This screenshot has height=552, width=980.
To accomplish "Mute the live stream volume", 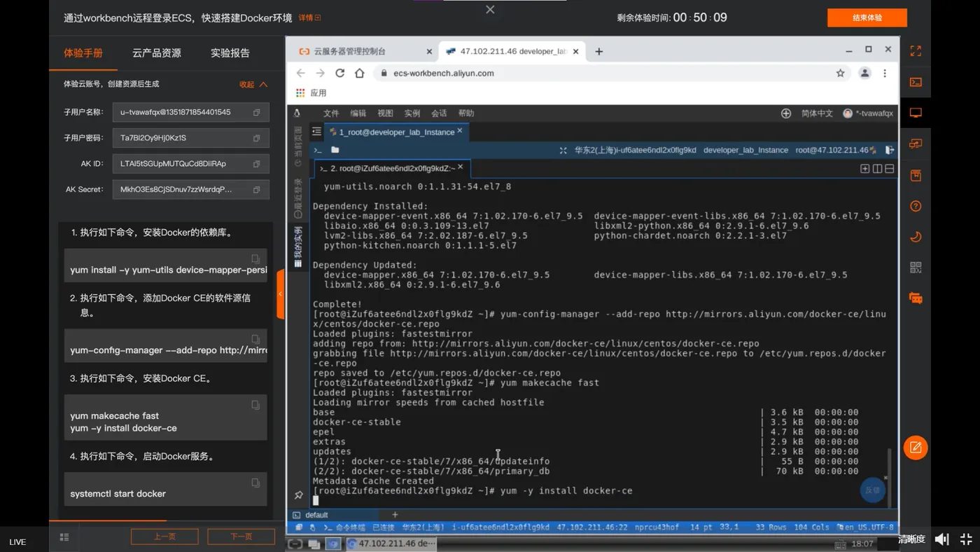I will (942, 539).
